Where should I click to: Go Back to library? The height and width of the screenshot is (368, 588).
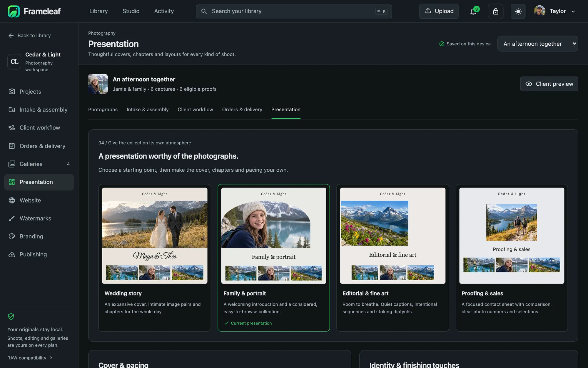pyautogui.click(x=30, y=35)
